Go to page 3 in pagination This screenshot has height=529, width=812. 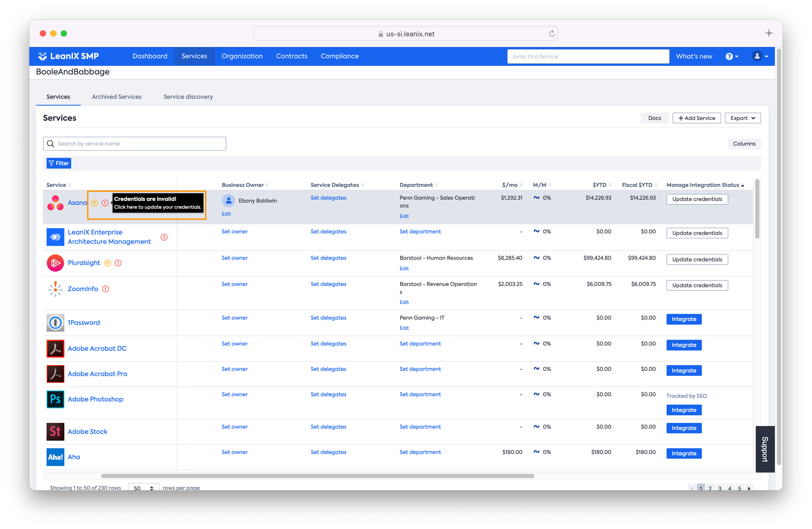(x=720, y=488)
